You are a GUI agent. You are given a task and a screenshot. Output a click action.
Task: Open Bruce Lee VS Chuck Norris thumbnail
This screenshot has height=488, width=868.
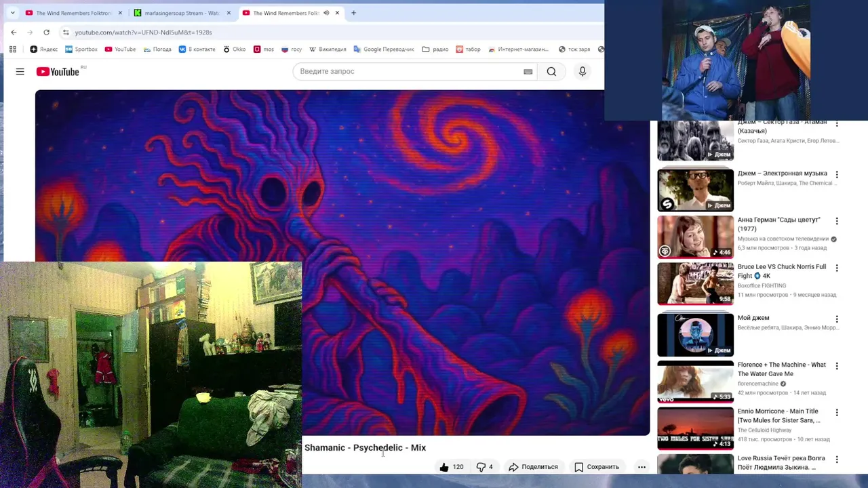point(695,284)
